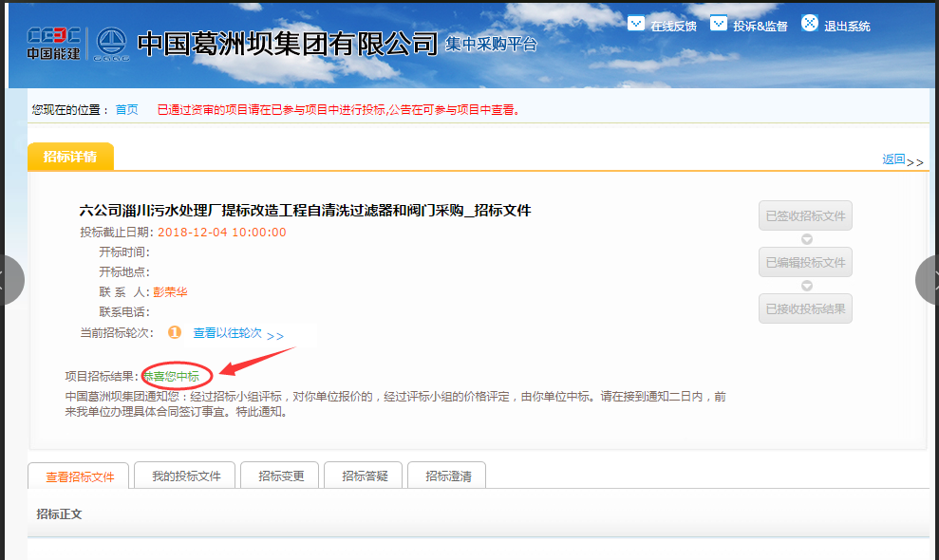Click the CGGC Gezhouba group logo
This screenshot has width=939, height=560.
pyautogui.click(x=110, y=44)
